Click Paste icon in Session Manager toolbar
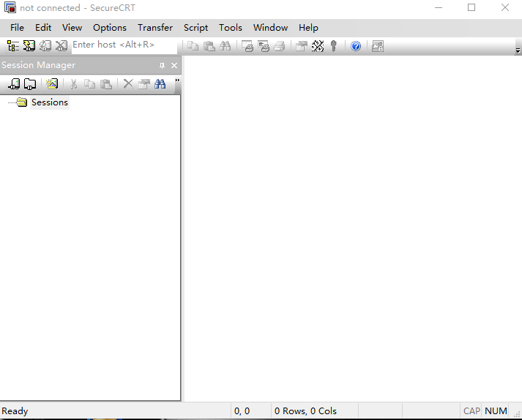522x420 pixels. coord(106,84)
